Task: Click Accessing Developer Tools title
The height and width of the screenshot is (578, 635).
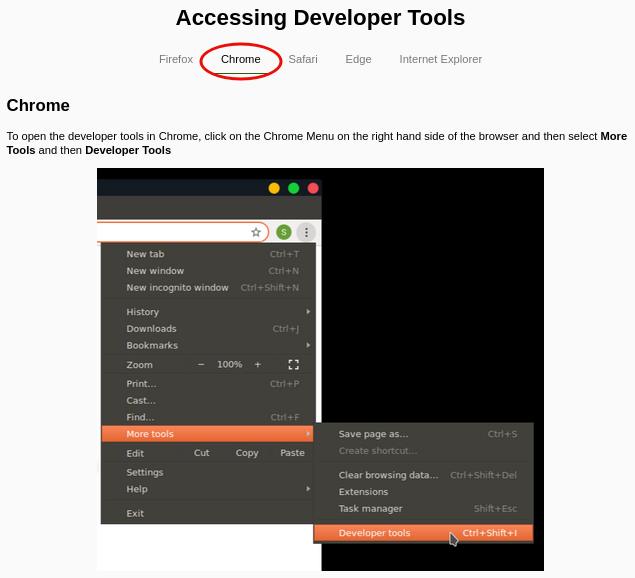Action: 320,18
